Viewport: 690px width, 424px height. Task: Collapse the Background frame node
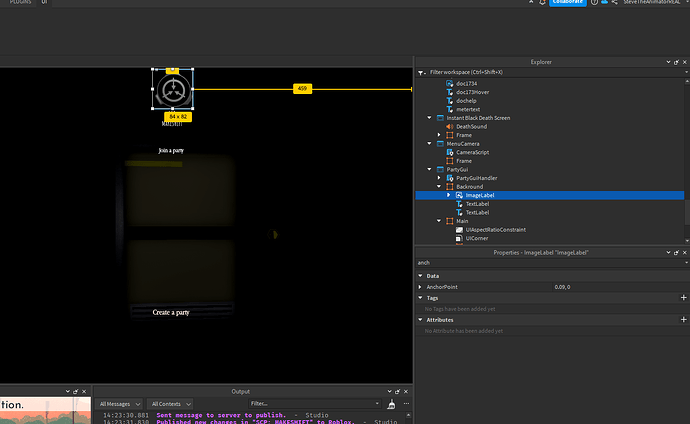tap(439, 186)
